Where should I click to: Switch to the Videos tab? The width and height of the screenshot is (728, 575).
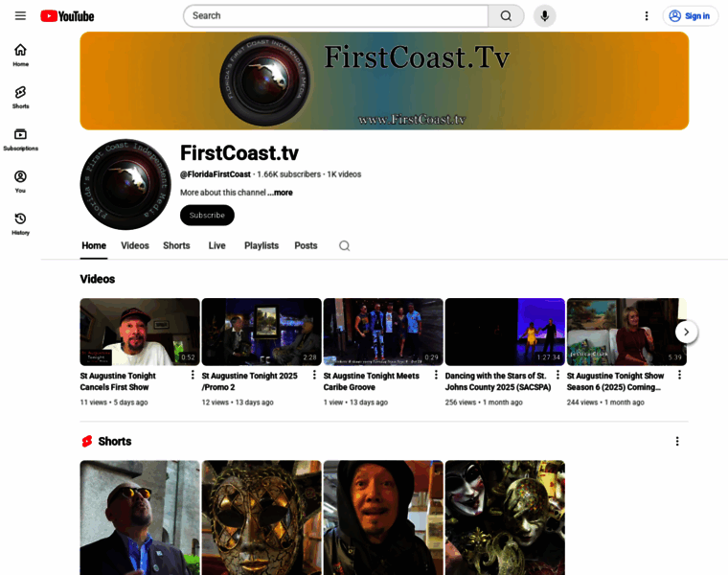coord(135,245)
